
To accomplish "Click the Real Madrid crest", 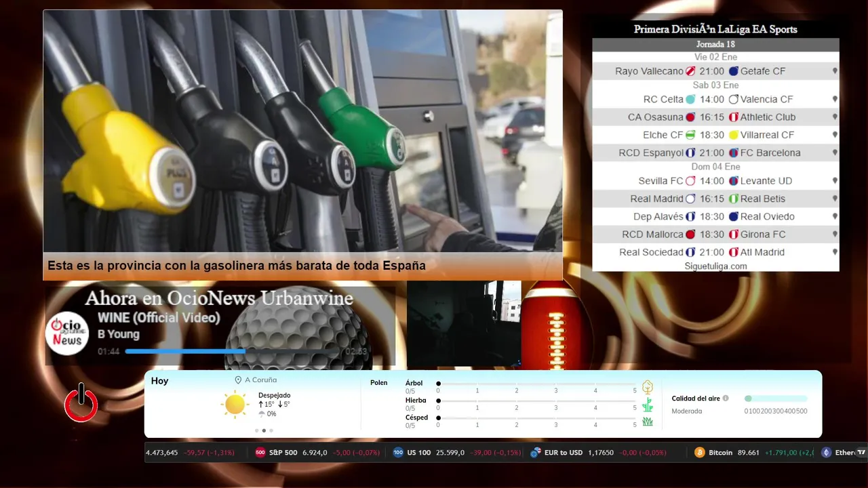I will point(690,199).
